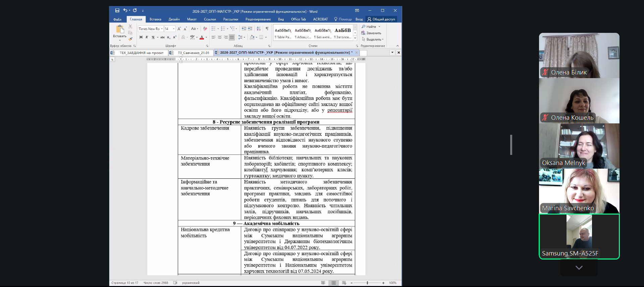
Task: Switch to the ТЗ_Савченко_21.01 document tab
Action: point(193,53)
